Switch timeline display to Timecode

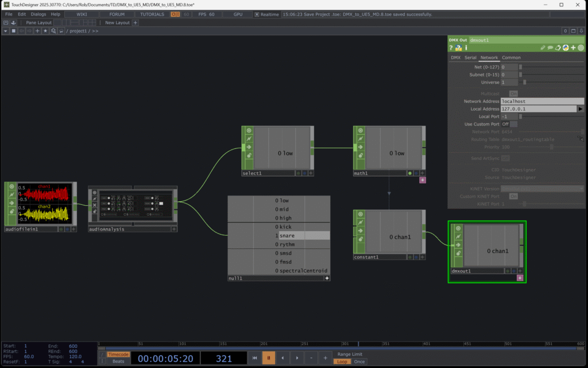click(118, 354)
